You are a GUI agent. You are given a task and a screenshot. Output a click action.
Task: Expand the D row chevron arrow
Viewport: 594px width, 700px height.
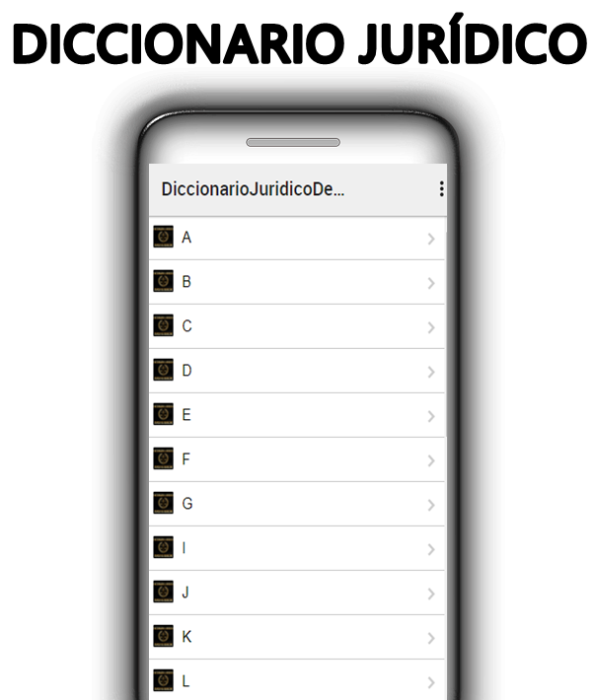tap(431, 372)
